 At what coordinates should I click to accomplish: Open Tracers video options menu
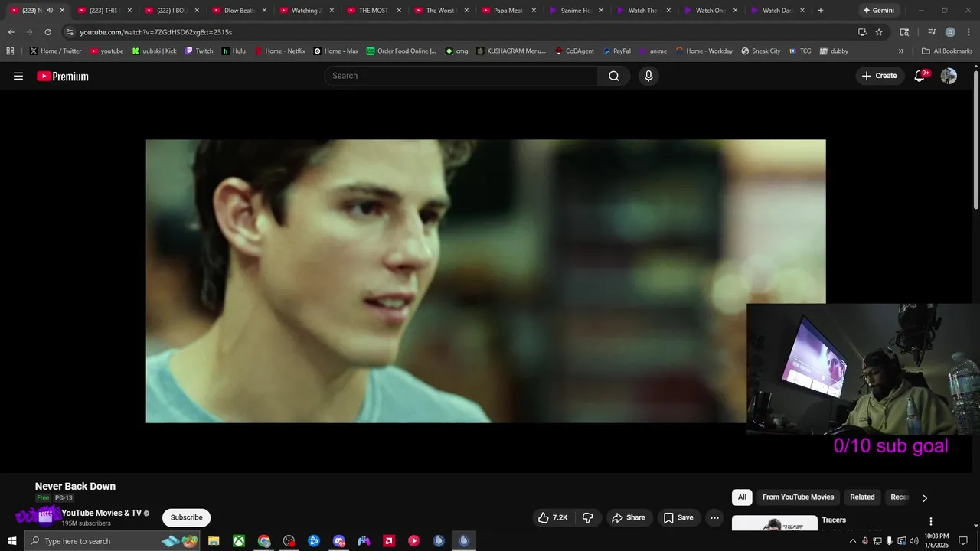tap(931, 521)
